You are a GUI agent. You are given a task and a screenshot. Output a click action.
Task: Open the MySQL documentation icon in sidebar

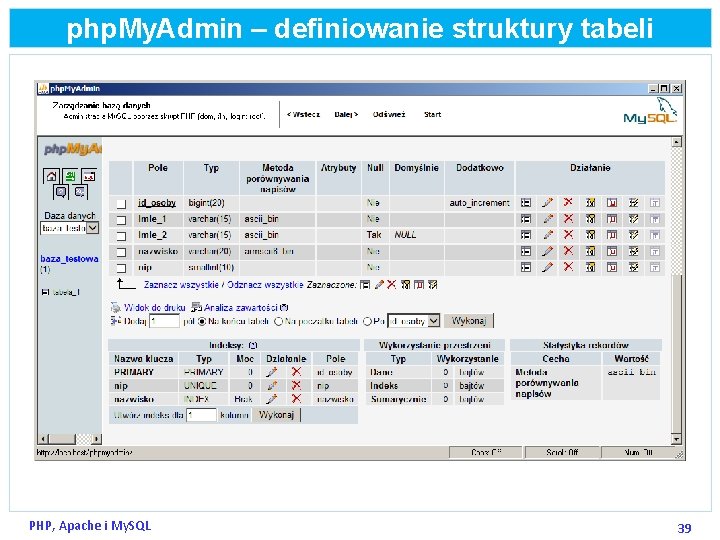tap(79, 191)
